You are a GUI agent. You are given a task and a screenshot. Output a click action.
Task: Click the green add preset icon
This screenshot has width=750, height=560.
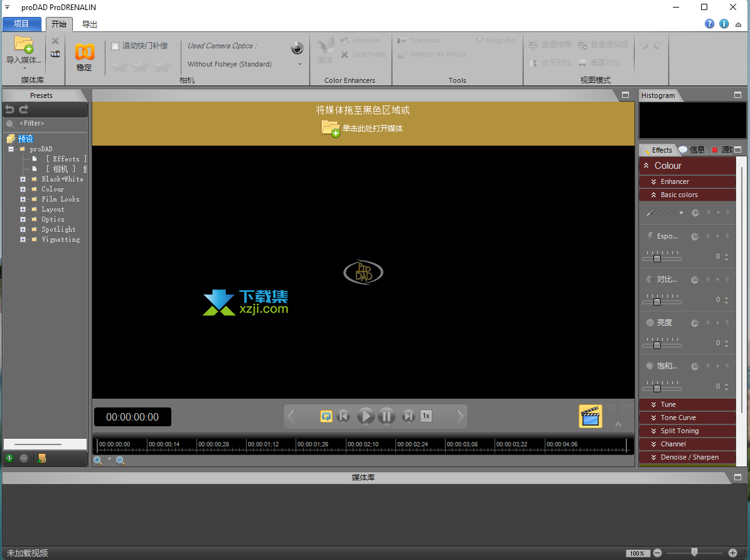[x=9, y=458]
